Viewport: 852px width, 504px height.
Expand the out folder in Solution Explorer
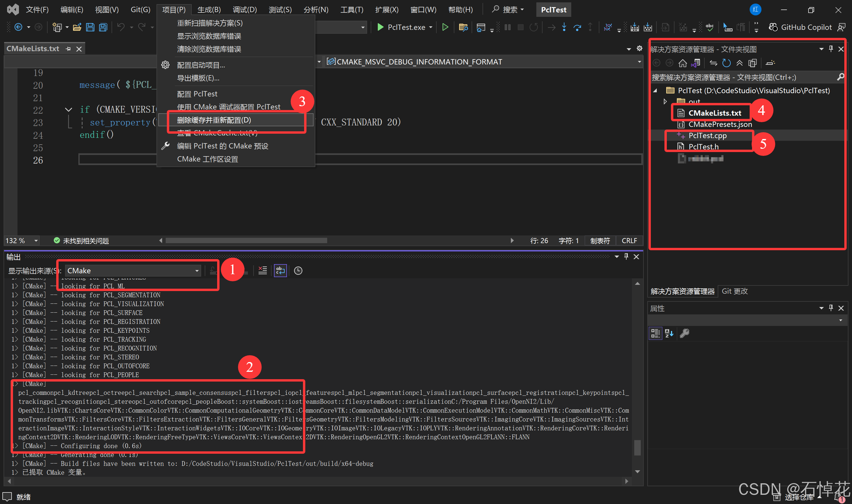(x=666, y=101)
